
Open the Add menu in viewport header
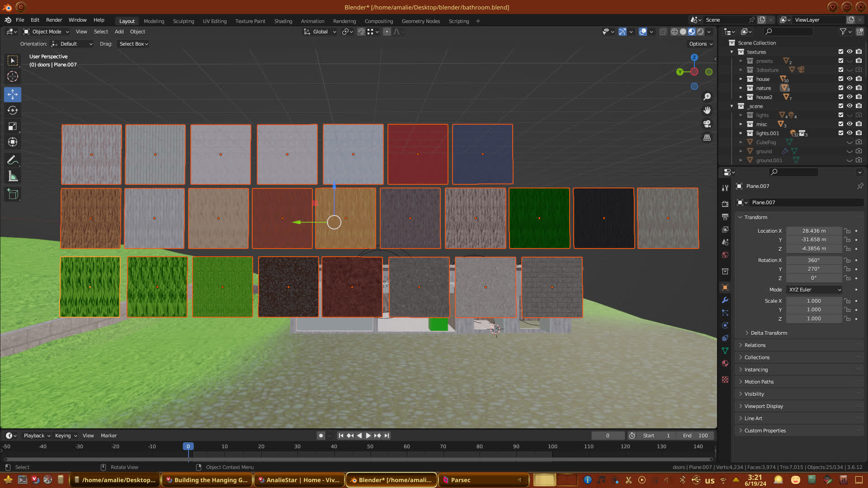click(x=119, y=32)
